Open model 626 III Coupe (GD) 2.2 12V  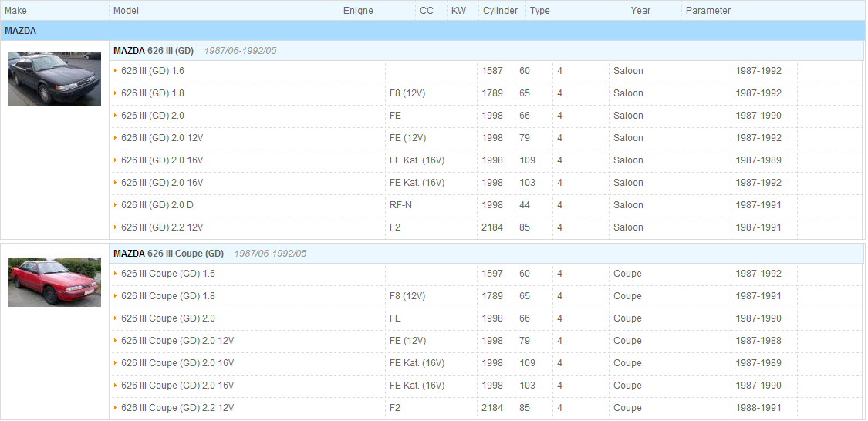(x=177, y=408)
